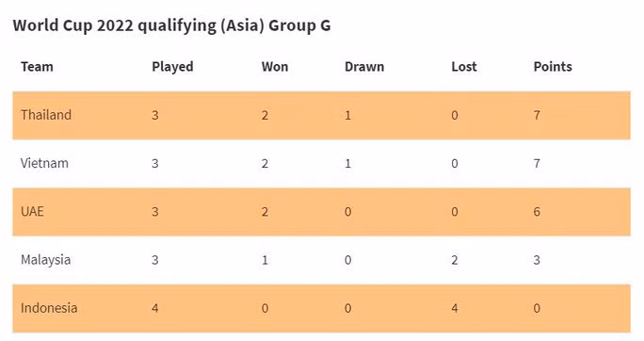The width and height of the screenshot is (644, 341).
Task: Select UAE's points value of 6
Action: 537,212
